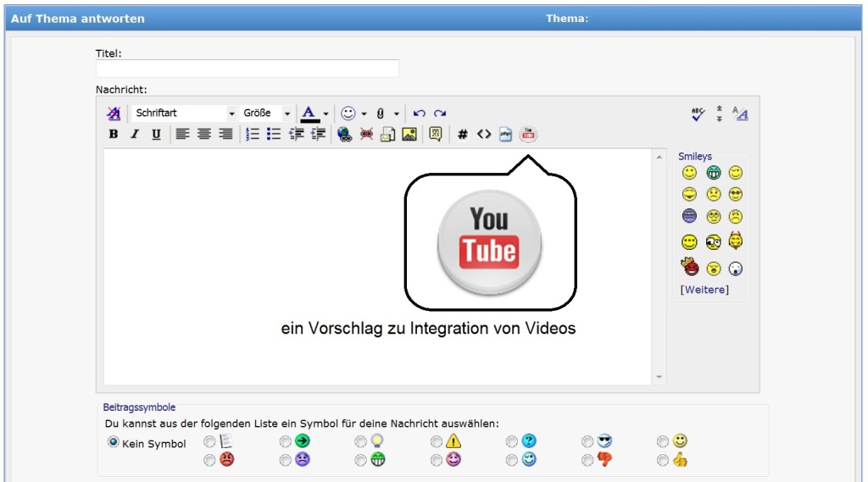Increase the text indent
868x482 pixels.
[318, 134]
